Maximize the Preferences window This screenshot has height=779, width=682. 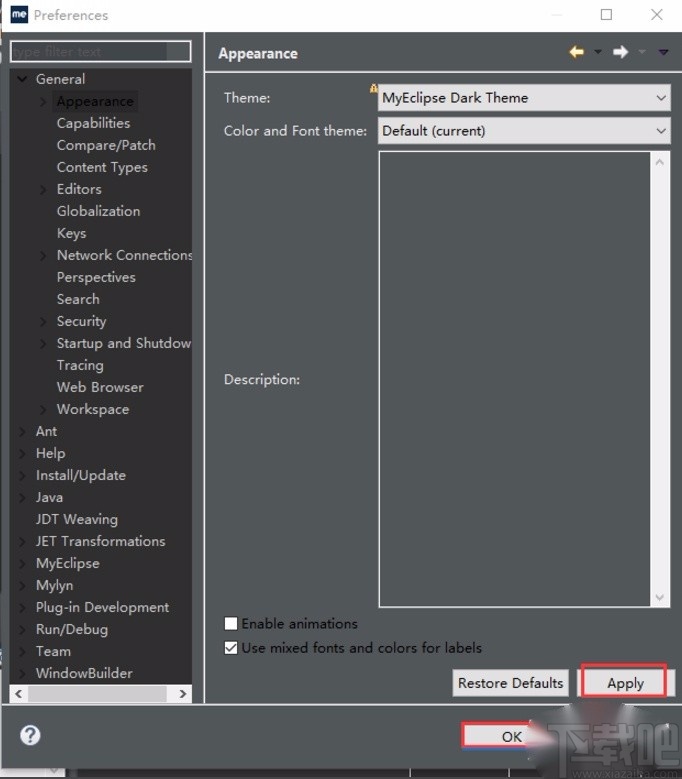[606, 14]
